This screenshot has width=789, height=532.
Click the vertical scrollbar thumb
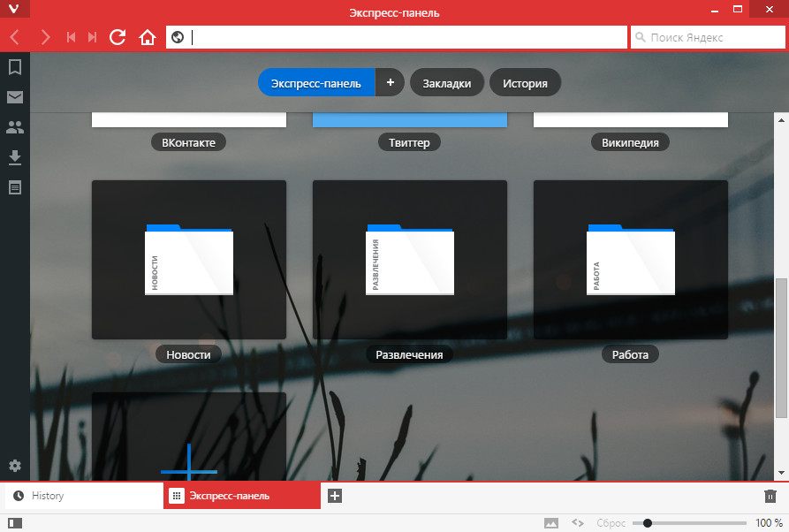(x=781, y=347)
